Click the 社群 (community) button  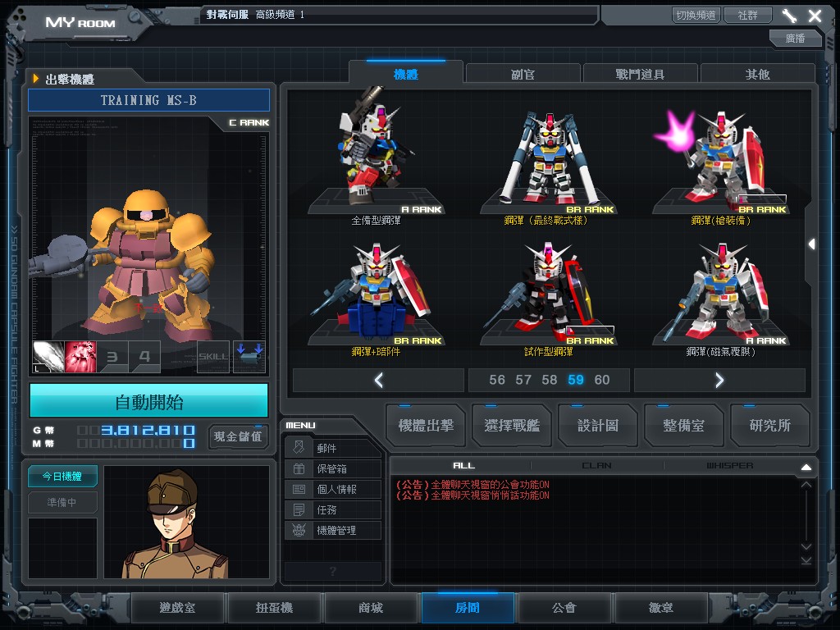(748, 15)
